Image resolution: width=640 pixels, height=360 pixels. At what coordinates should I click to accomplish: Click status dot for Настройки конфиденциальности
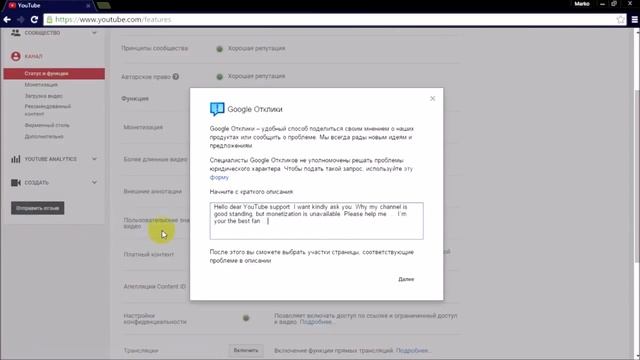point(246,318)
